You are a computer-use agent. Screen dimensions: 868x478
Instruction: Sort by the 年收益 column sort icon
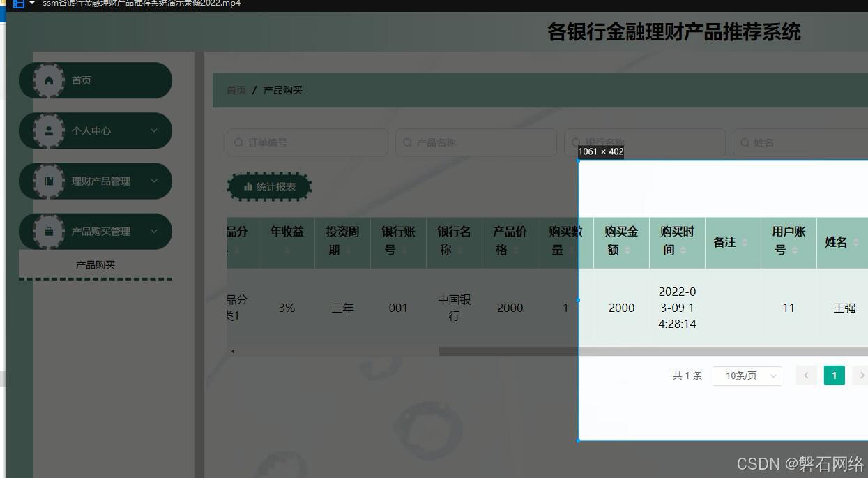click(287, 250)
